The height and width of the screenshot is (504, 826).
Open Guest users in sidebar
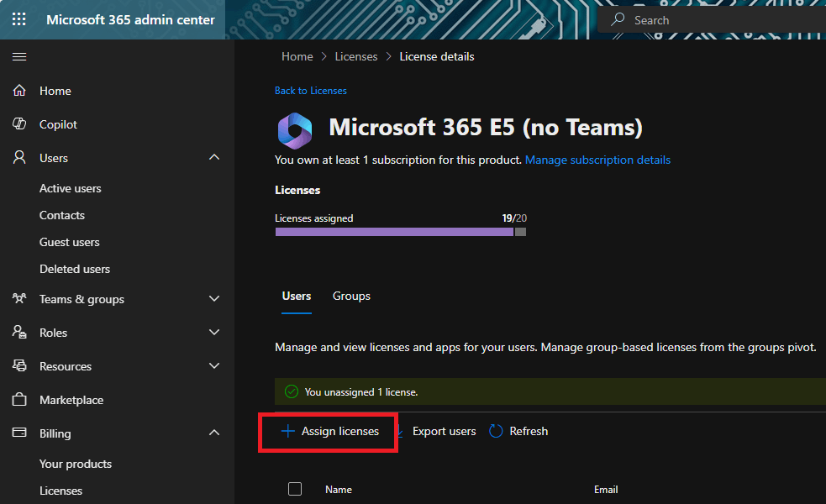tap(70, 242)
